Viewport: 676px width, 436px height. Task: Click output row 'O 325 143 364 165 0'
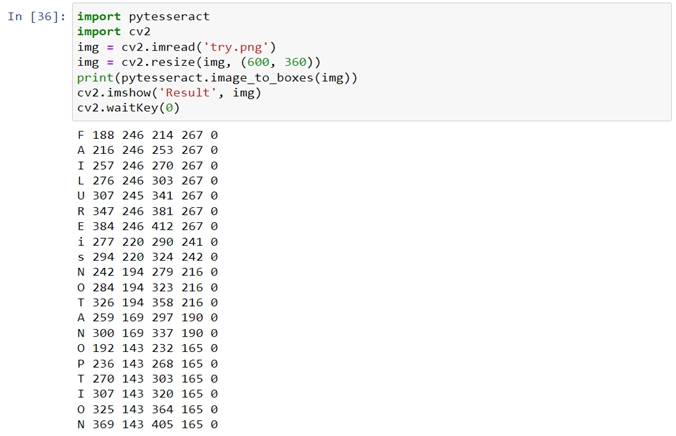pyautogui.click(x=148, y=410)
